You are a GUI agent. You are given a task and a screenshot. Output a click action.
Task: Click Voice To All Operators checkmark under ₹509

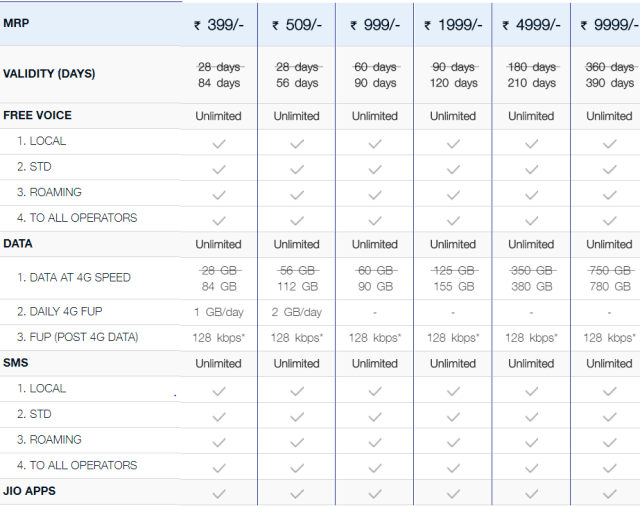point(297,219)
